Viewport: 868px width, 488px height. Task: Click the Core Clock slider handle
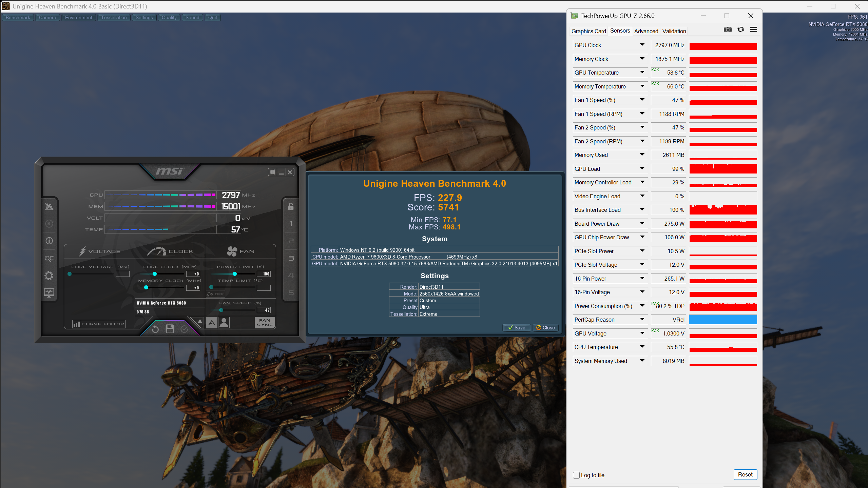(155, 274)
